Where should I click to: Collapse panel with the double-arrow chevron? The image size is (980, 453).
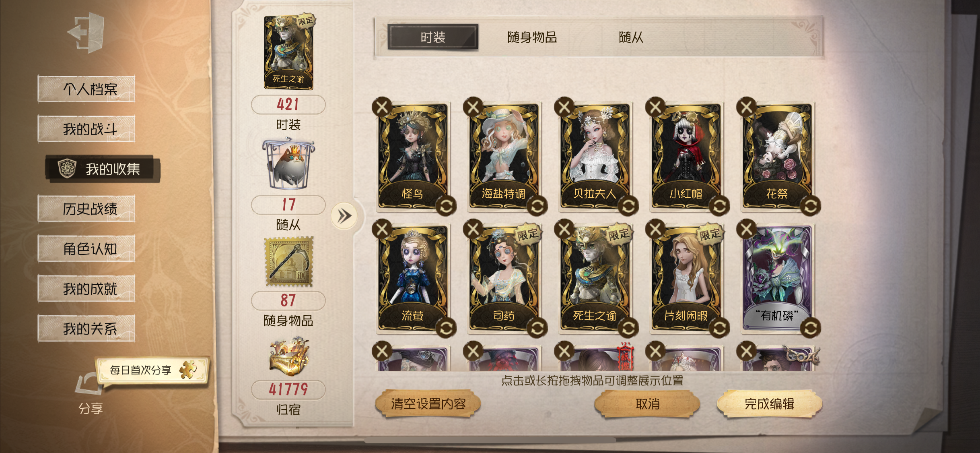[344, 216]
